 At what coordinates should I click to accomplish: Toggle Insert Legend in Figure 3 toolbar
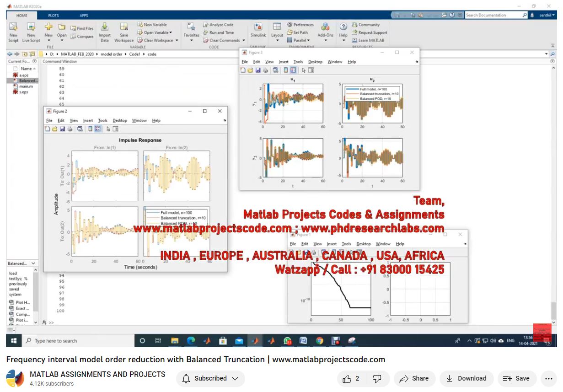click(293, 70)
